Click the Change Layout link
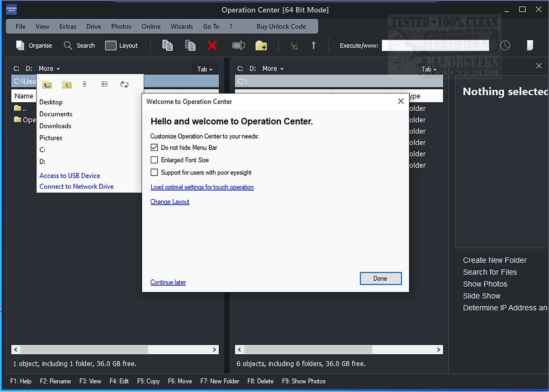549x392 pixels. click(169, 201)
